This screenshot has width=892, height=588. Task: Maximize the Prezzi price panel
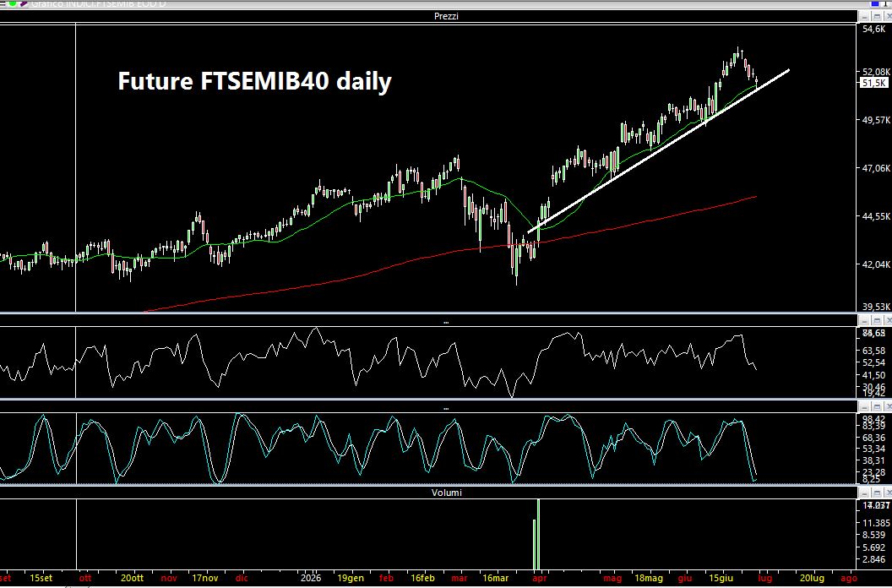point(877,17)
